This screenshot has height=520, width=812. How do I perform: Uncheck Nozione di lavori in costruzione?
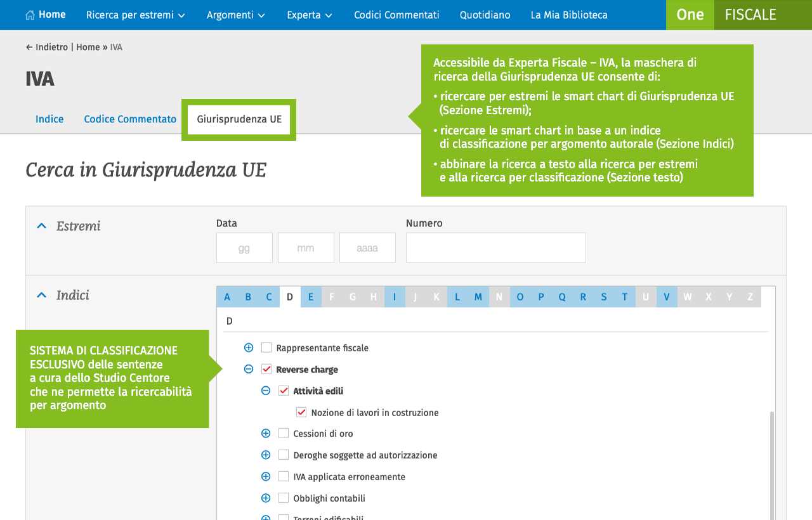coord(301,412)
